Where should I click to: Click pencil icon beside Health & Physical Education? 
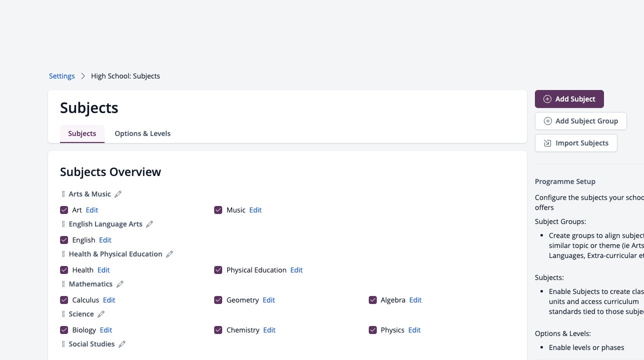[x=170, y=254]
